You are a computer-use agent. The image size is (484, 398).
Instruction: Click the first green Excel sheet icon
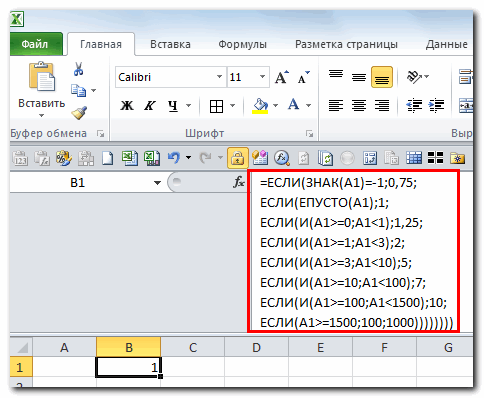130,158
